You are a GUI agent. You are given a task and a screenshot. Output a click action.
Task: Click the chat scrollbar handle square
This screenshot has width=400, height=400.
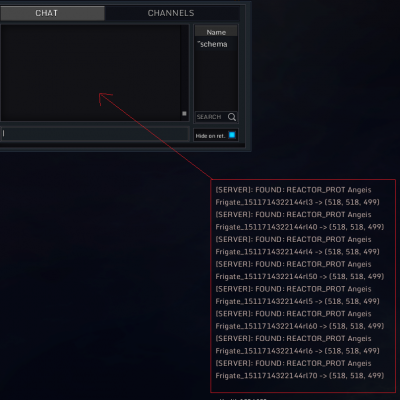coord(184,114)
